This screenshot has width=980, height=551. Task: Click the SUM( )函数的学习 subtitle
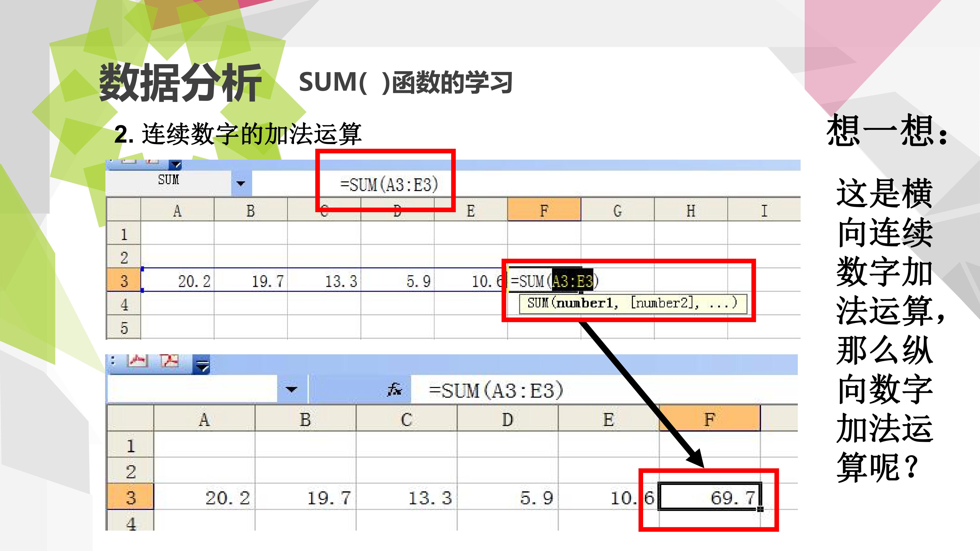(x=406, y=82)
